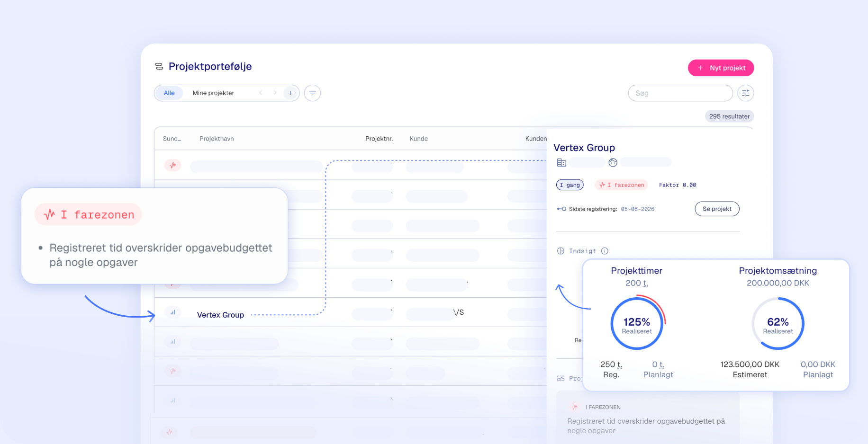The height and width of the screenshot is (444, 868).
Task: Click the company building icon in Vertex panel
Action: click(561, 163)
